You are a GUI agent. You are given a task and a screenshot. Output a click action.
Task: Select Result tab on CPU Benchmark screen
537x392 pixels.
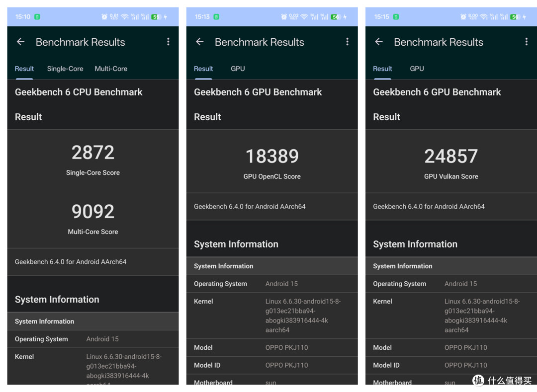click(x=24, y=69)
